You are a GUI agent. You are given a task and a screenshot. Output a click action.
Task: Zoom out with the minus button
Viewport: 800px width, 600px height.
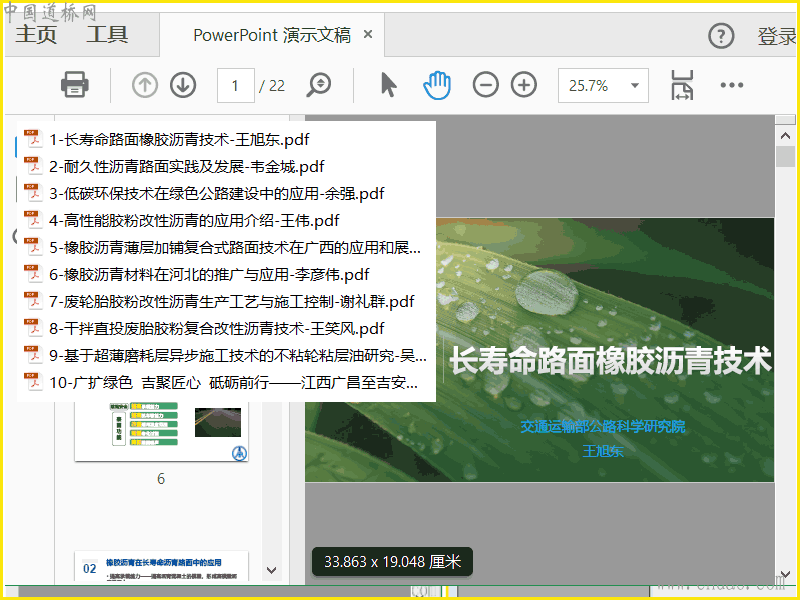(485, 85)
